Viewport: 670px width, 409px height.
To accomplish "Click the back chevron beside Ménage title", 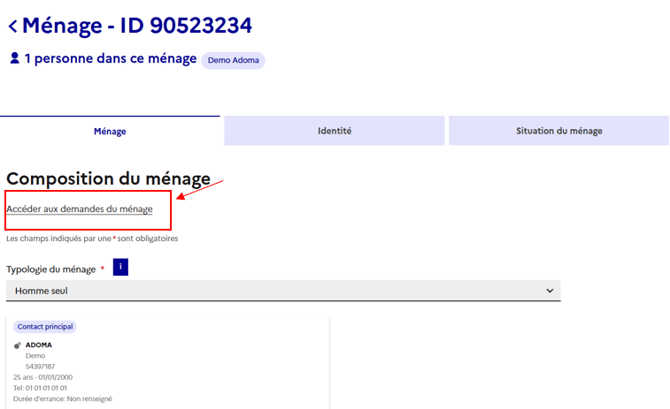I will [x=12, y=26].
